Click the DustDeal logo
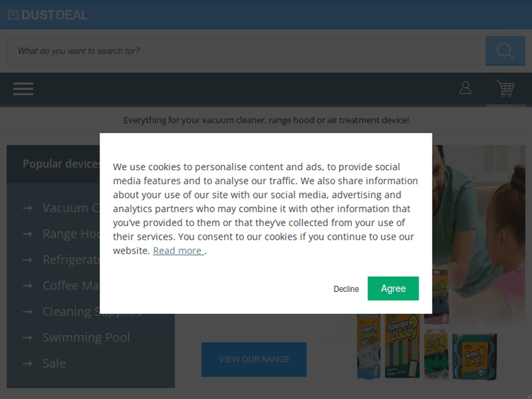 coord(48,15)
